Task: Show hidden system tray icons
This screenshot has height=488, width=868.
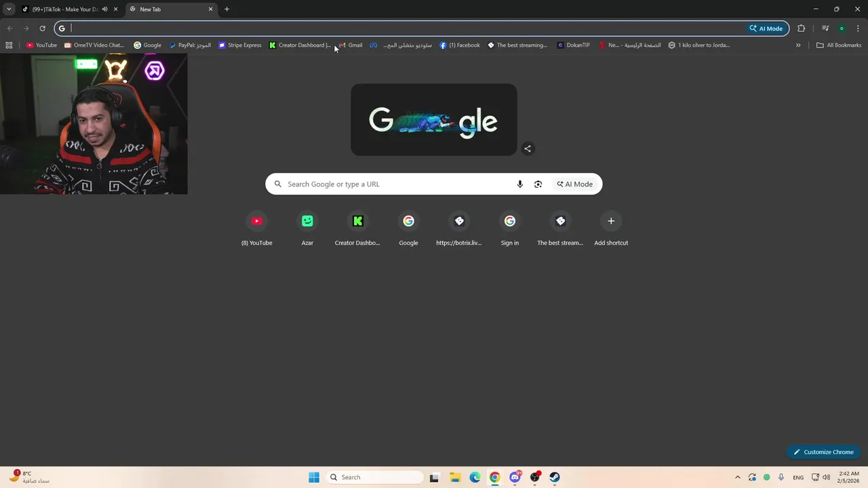Action: tap(738, 477)
